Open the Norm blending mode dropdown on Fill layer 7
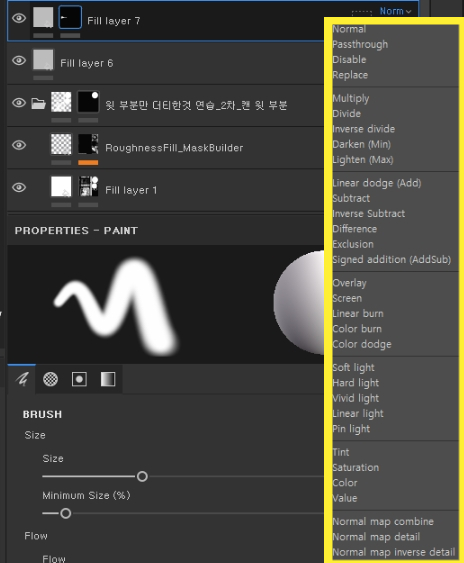This screenshot has height=563, width=464. point(395,11)
